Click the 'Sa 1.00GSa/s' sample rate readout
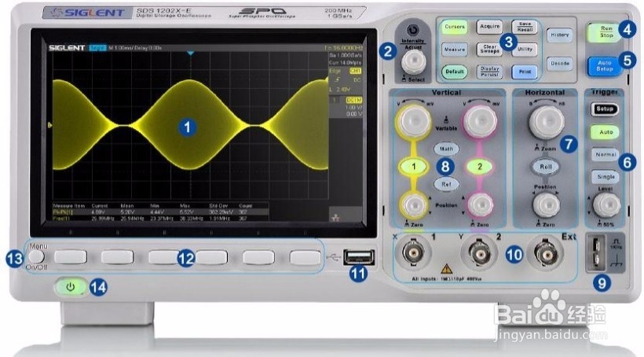Screen dimensions: 644x357 coord(346,55)
